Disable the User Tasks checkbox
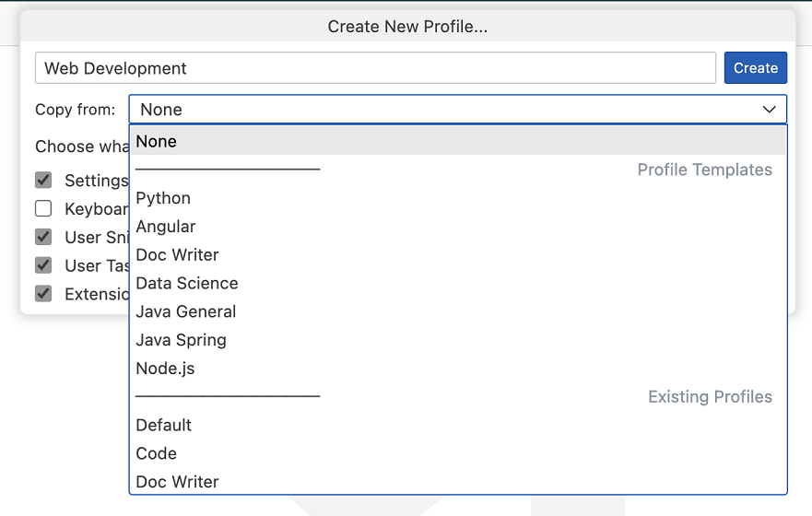Viewport: 812px width, 516px height. click(43, 265)
